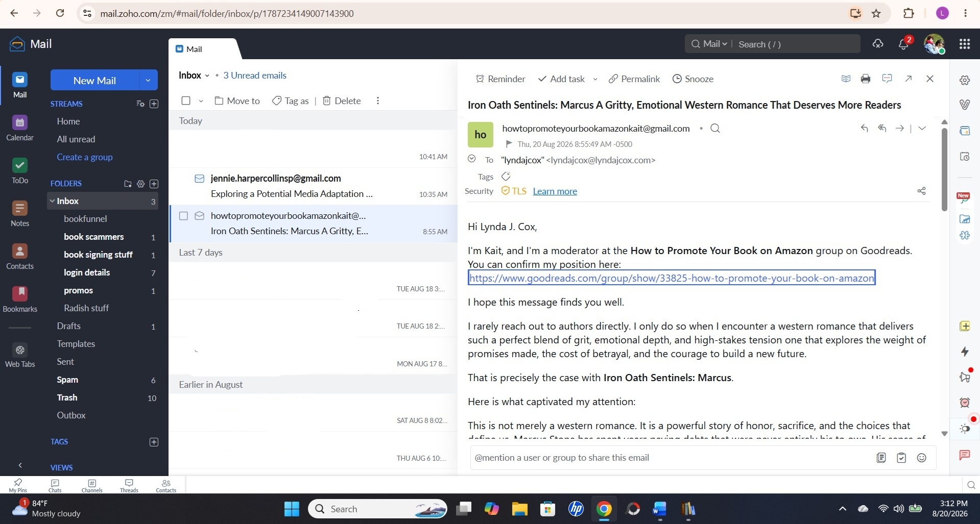Viewport: 980px width, 524px height.
Task: Open Chats in bottom bar
Action: click(55, 485)
